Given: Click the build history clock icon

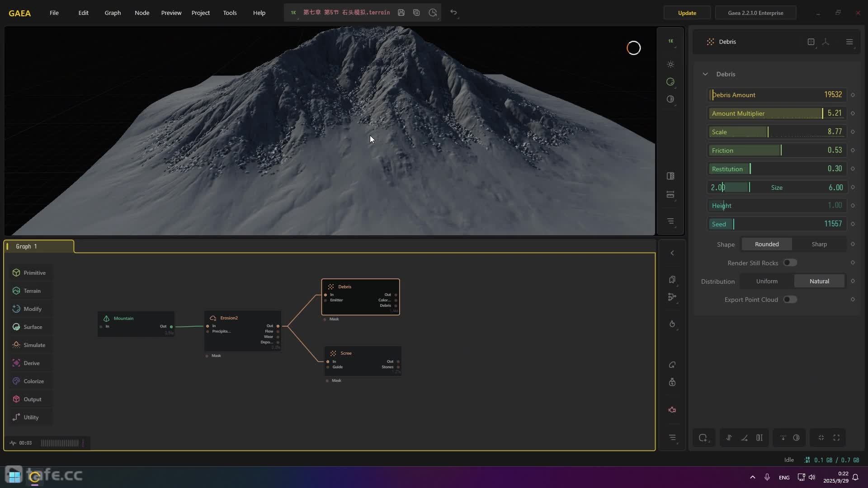Looking at the screenshot, I should click(x=433, y=13).
